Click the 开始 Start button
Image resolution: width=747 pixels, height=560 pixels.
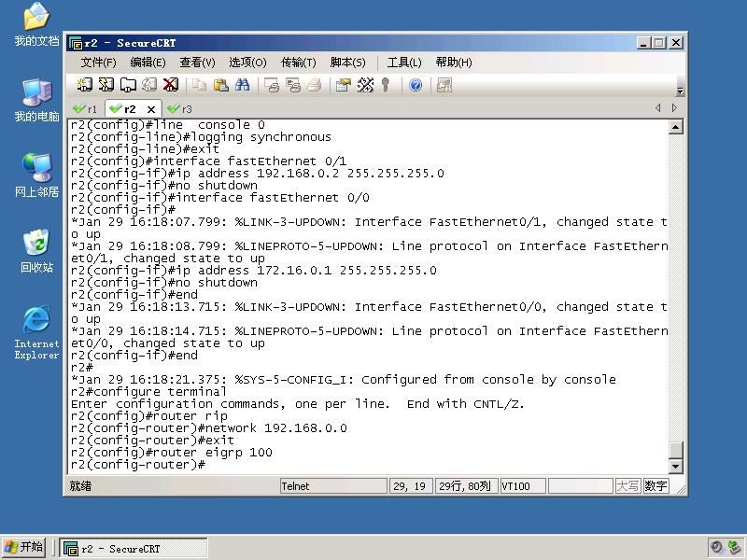24,547
